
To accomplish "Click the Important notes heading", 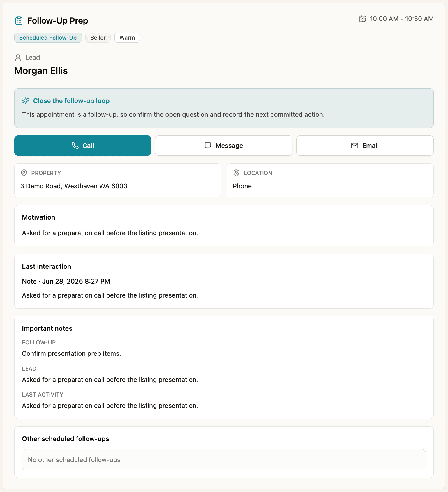I will click(x=47, y=328).
